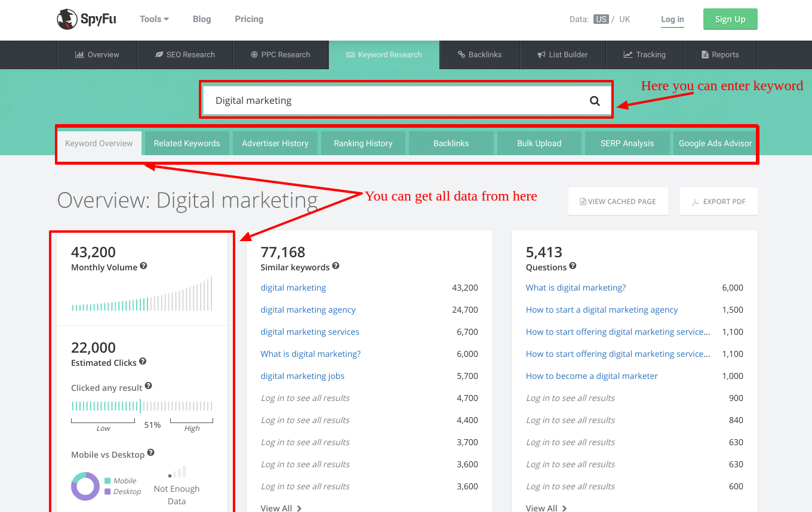Switch to Related Keywords tab
The image size is (812, 512).
pos(187,143)
